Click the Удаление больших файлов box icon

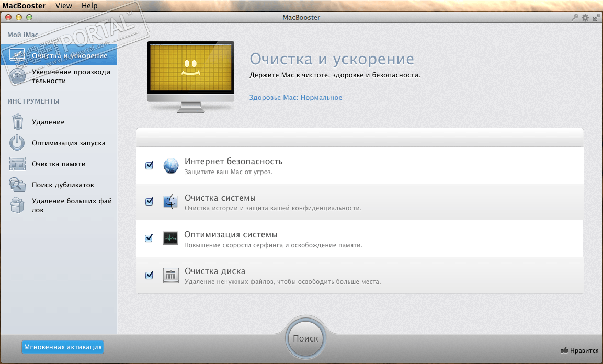click(17, 205)
